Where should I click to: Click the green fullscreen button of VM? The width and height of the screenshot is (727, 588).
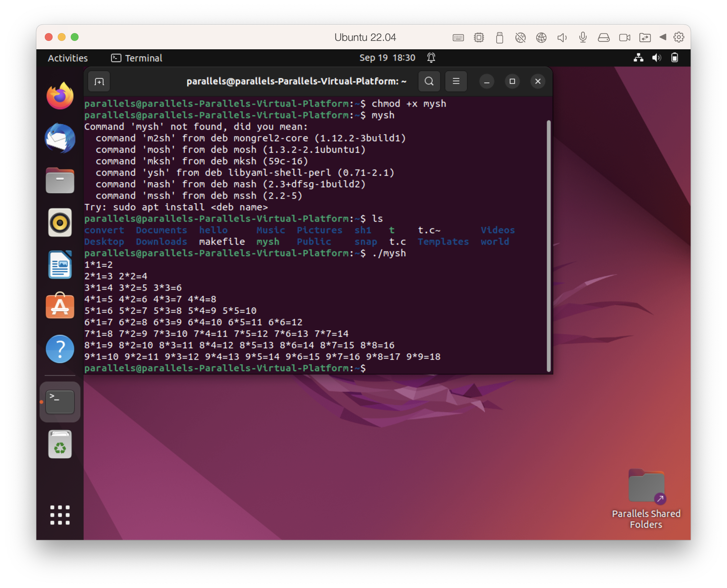[75, 37]
